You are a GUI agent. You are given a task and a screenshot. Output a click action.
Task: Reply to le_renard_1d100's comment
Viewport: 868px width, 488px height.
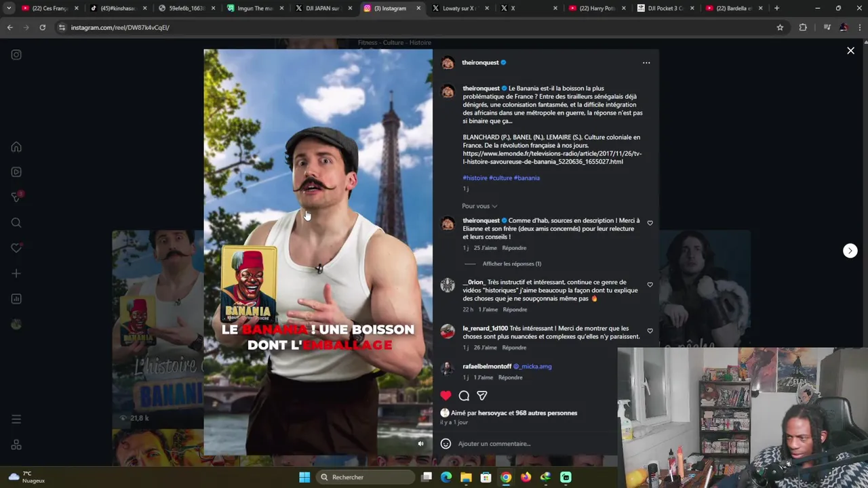pos(514,348)
